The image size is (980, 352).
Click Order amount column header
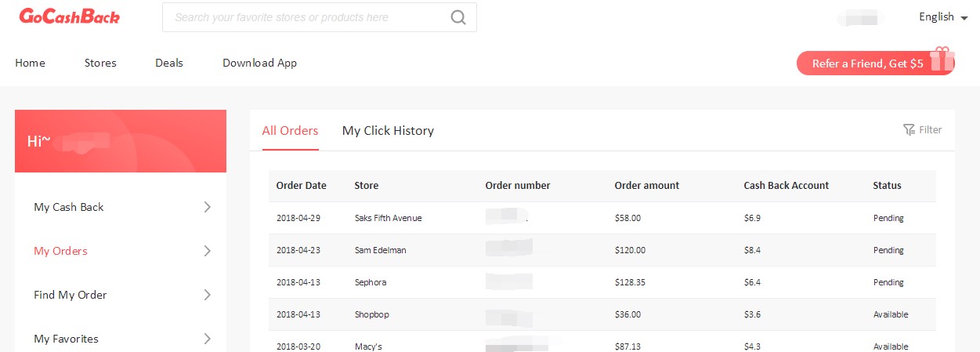click(x=646, y=186)
